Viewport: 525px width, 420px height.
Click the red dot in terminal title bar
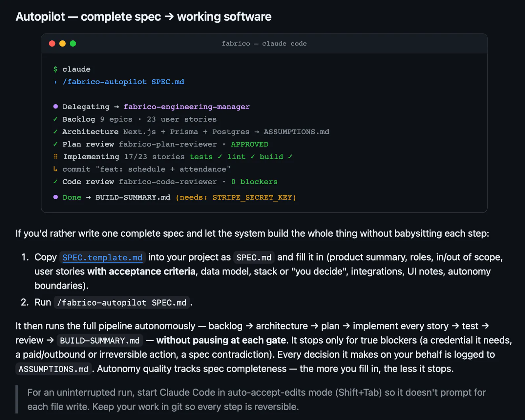pos(52,44)
